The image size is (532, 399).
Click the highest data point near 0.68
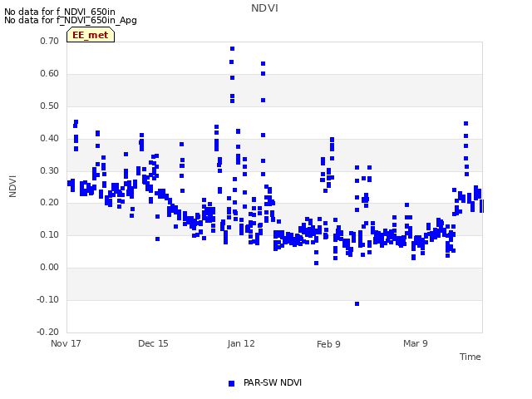pyautogui.click(x=233, y=49)
